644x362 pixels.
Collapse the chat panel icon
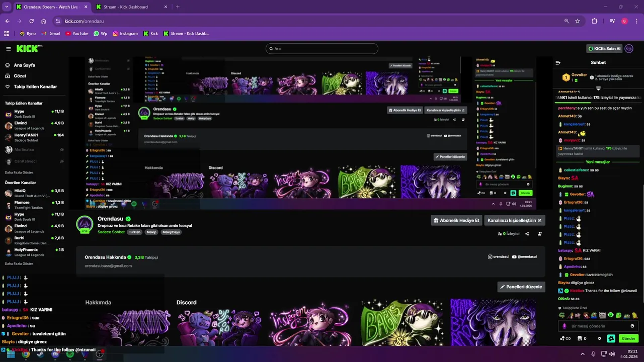pos(558,63)
